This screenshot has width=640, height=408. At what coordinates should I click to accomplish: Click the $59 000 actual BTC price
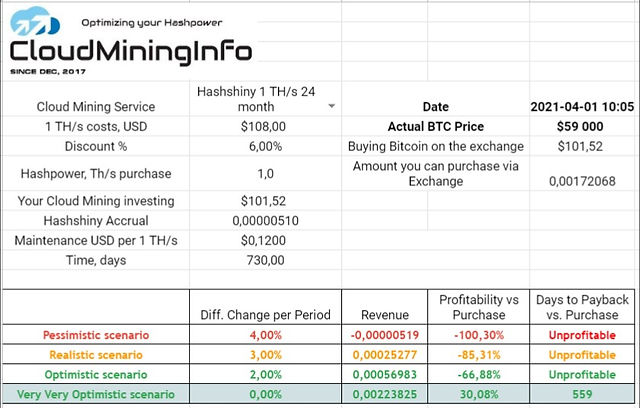click(x=580, y=127)
